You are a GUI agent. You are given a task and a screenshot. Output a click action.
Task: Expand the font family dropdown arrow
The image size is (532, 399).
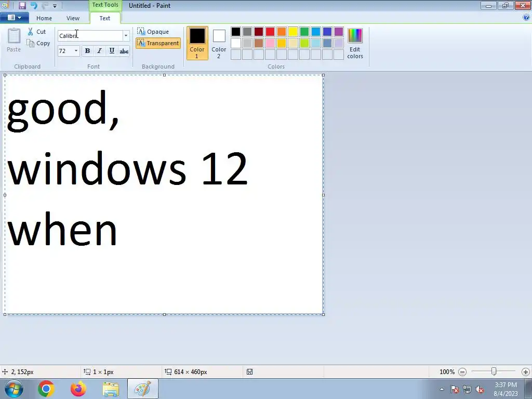pos(126,36)
